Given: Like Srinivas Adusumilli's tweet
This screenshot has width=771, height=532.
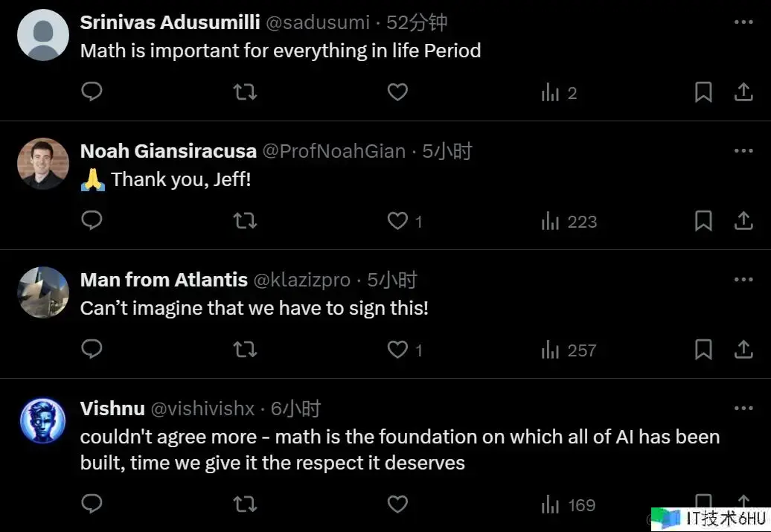Looking at the screenshot, I should click(x=398, y=92).
